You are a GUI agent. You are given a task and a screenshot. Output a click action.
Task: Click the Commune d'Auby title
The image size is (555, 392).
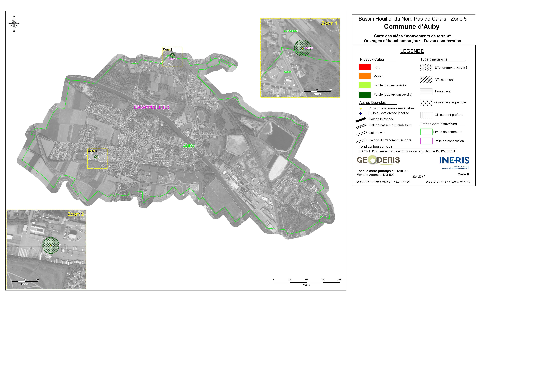click(x=412, y=27)
